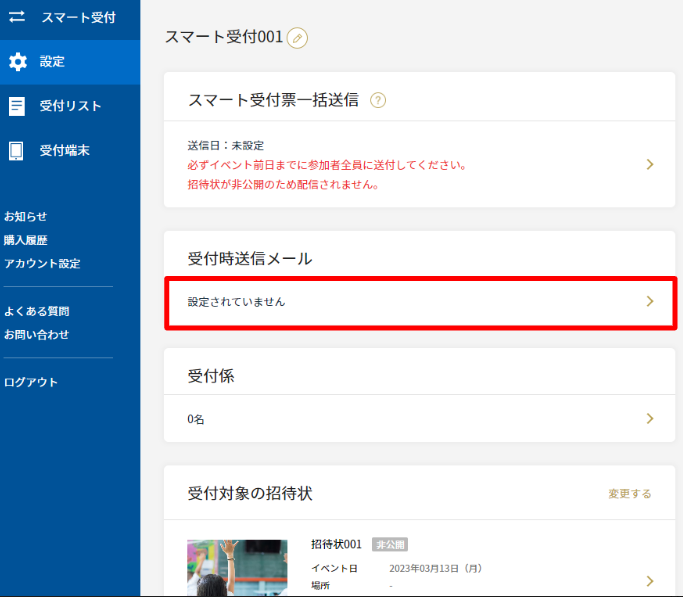Click the 設定されていません text

click(237, 302)
